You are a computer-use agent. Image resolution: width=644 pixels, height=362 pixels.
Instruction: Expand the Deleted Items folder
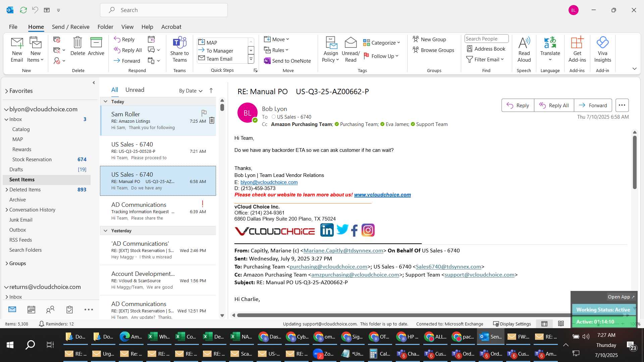click(x=6, y=190)
